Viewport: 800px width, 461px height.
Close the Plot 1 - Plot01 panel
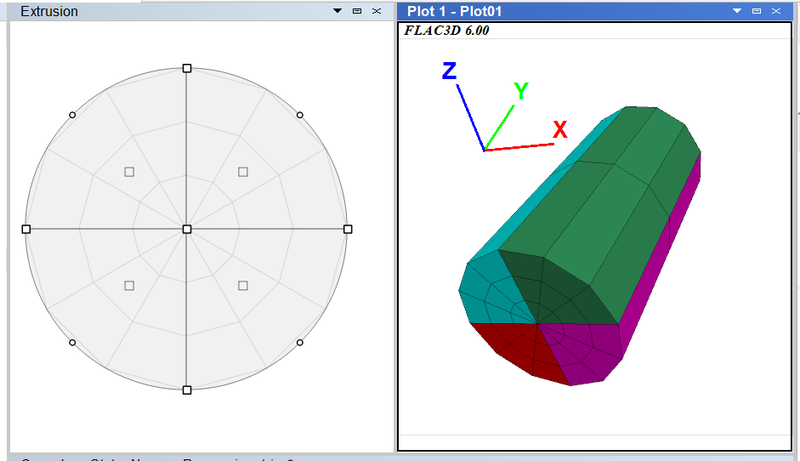click(x=776, y=10)
